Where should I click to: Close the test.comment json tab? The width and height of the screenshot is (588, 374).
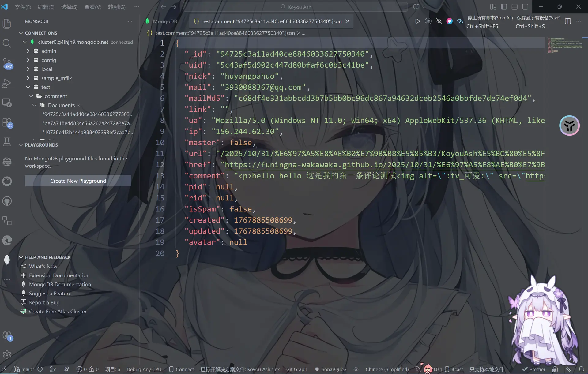[x=348, y=21]
